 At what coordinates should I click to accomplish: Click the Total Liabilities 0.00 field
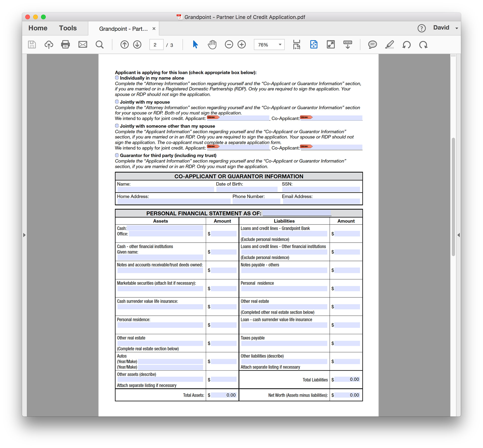(347, 379)
